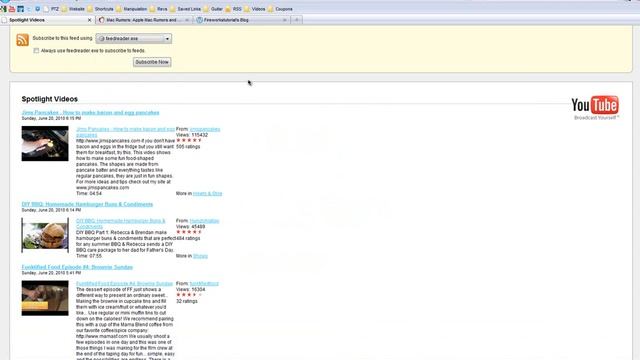The width and height of the screenshot is (640, 360).
Task: Open the Guitar bookmarks folder
Action: point(213,9)
